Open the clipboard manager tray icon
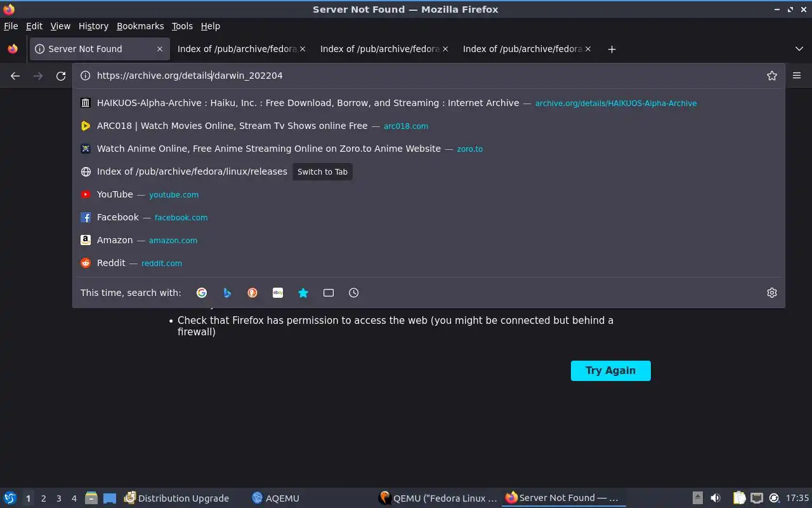The width and height of the screenshot is (812, 508). [740, 498]
